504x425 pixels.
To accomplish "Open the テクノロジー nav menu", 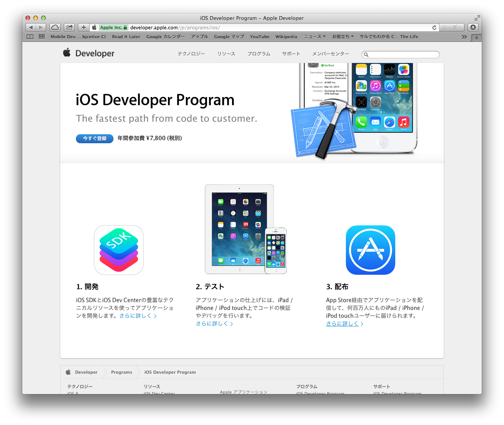I will tap(191, 54).
